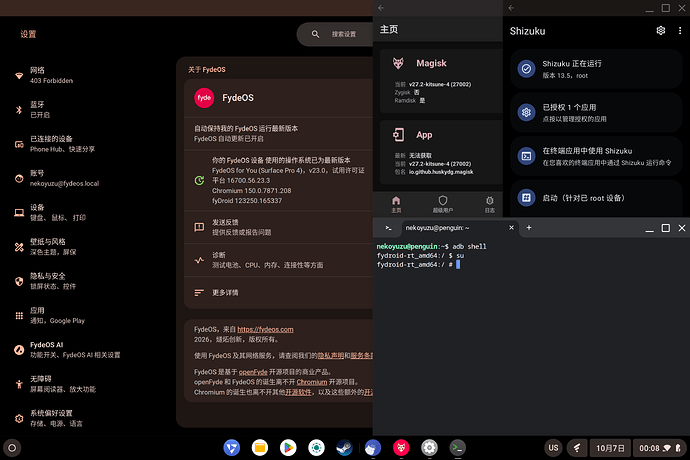
Task: Click the App phone icon in Magisk
Action: pyautogui.click(x=398, y=135)
